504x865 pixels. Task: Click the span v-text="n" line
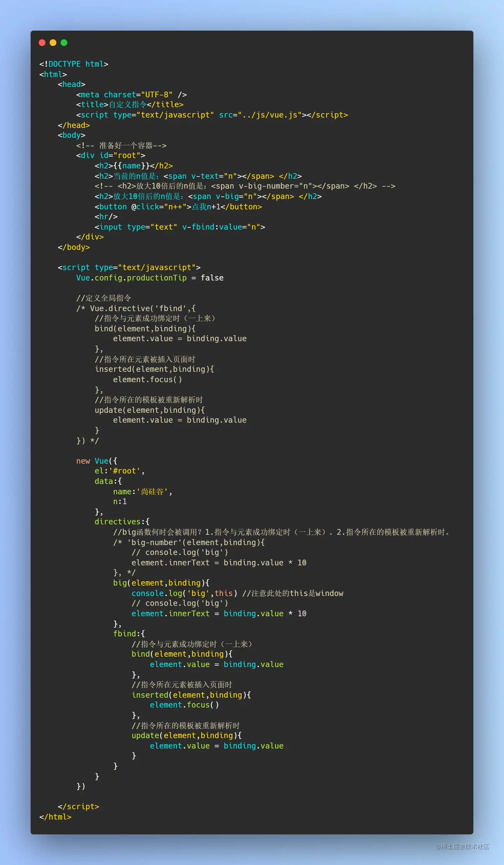pyautogui.click(x=198, y=176)
